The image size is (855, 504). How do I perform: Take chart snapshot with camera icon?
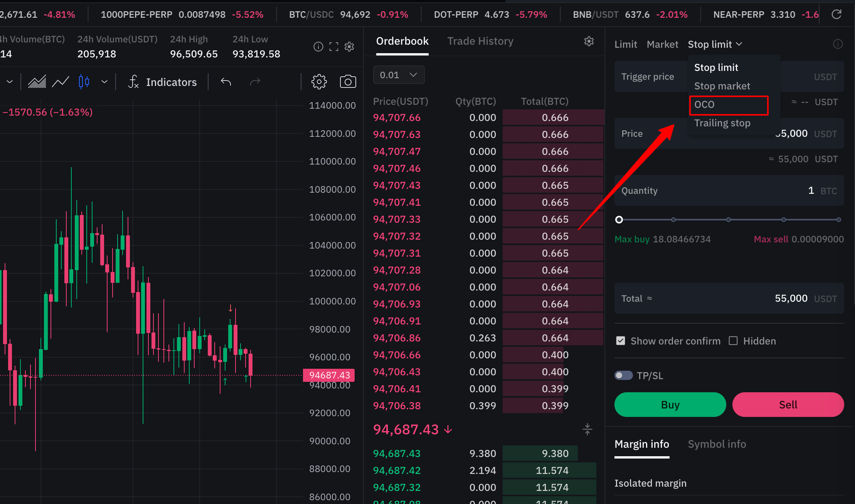click(348, 82)
